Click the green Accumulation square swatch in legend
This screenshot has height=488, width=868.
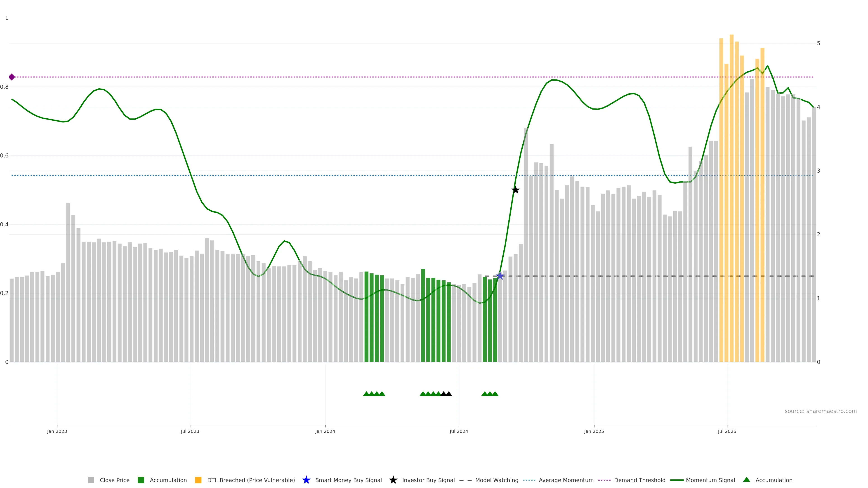pyautogui.click(x=141, y=480)
